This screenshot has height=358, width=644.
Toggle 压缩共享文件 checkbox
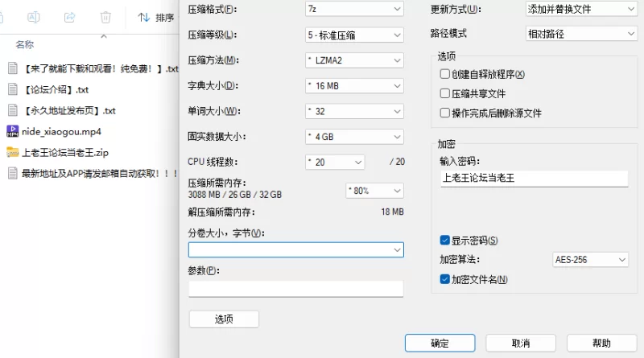(445, 93)
